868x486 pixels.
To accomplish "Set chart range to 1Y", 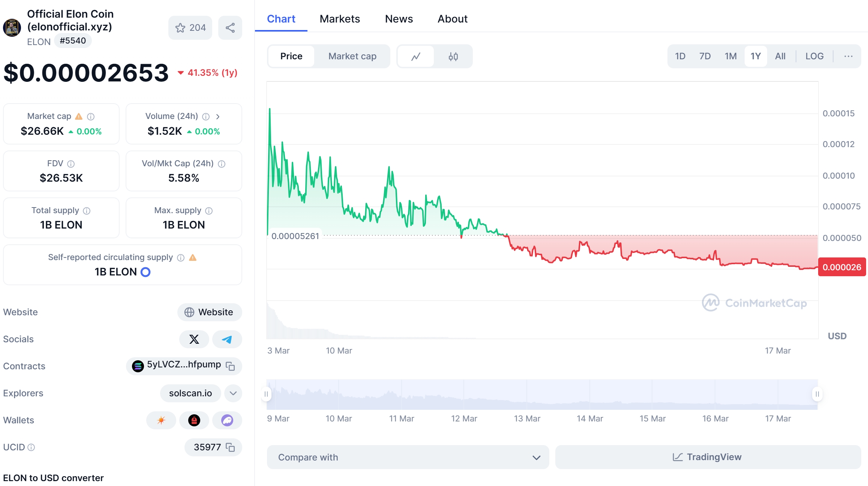I will pos(756,56).
